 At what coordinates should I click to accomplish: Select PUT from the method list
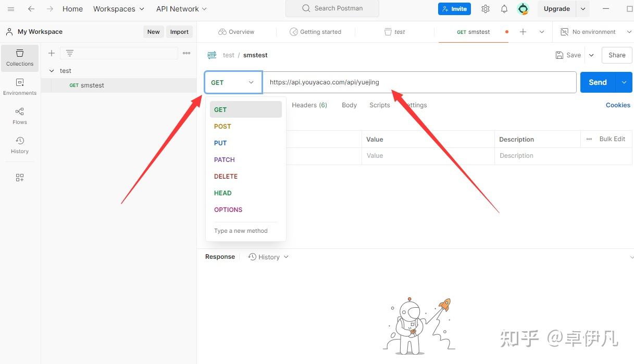pyautogui.click(x=246, y=143)
